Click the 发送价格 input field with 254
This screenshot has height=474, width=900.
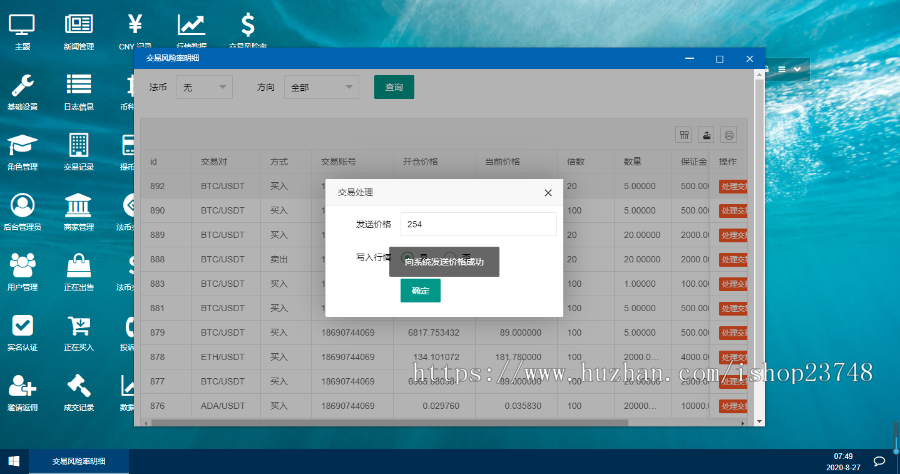pyautogui.click(x=478, y=224)
